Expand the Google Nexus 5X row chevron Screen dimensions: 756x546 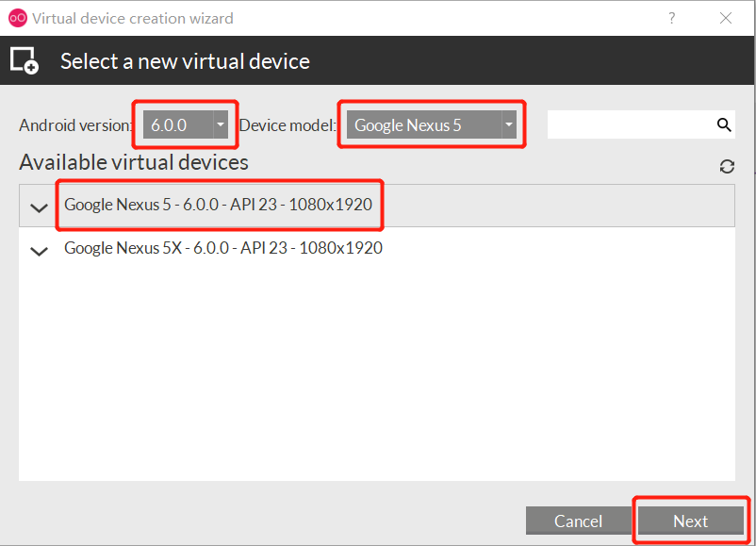pos(39,251)
